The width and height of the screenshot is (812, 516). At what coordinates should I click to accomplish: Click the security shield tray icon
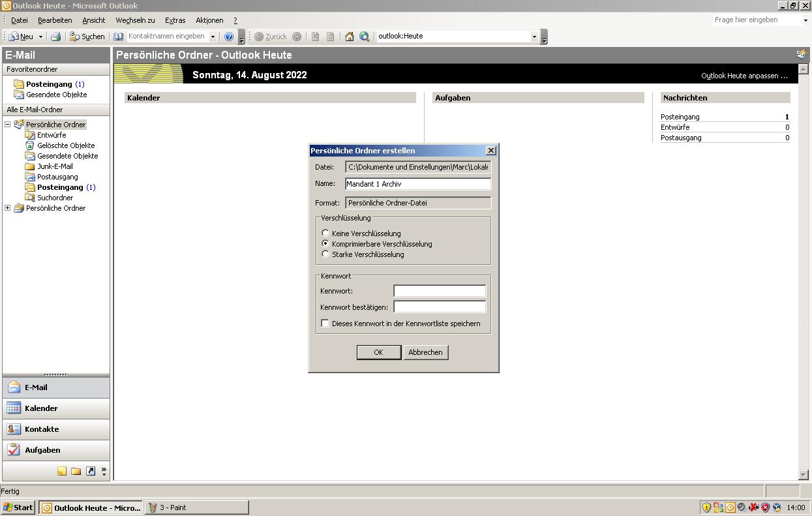pyautogui.click(x=706, y=508)
